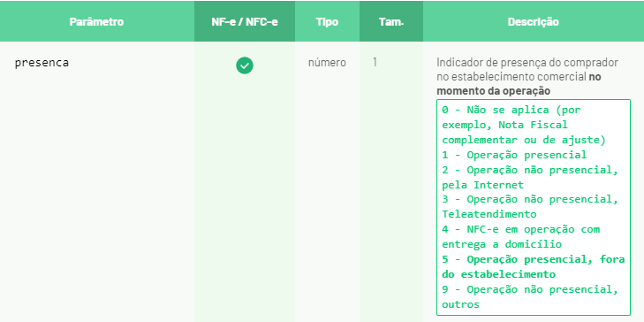The height and width of the screenshot is (322, 644).
Task: Click the '4 - NFC-e em operação com entrega' line
Action: click(x=521, y=237)
